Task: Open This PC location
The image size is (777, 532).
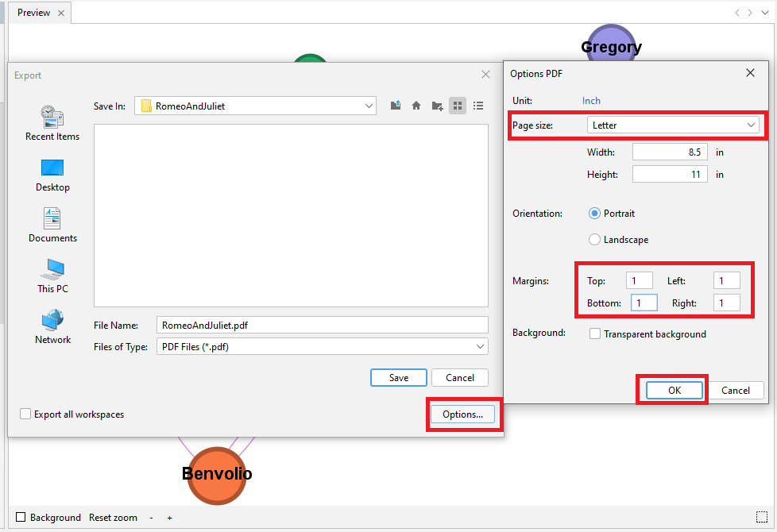Action: (52, 275)
